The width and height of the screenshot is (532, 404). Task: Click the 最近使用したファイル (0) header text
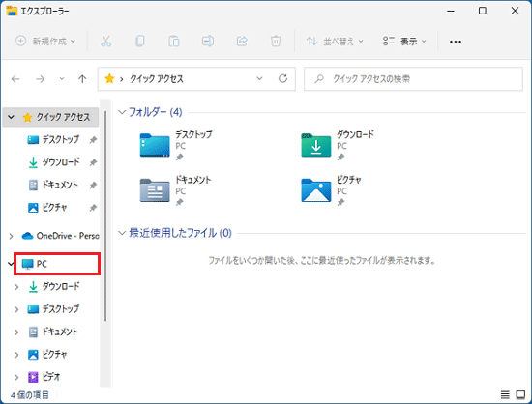(180, 233)
